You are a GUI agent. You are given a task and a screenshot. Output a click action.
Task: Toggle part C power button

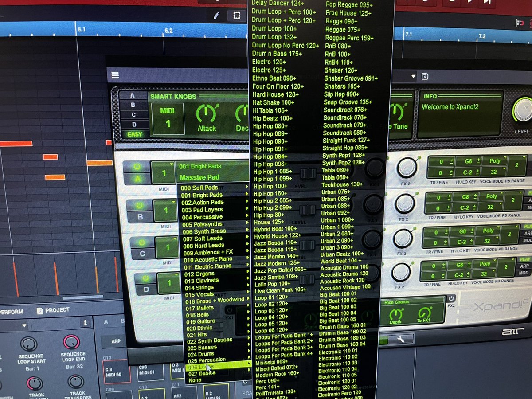141,242
